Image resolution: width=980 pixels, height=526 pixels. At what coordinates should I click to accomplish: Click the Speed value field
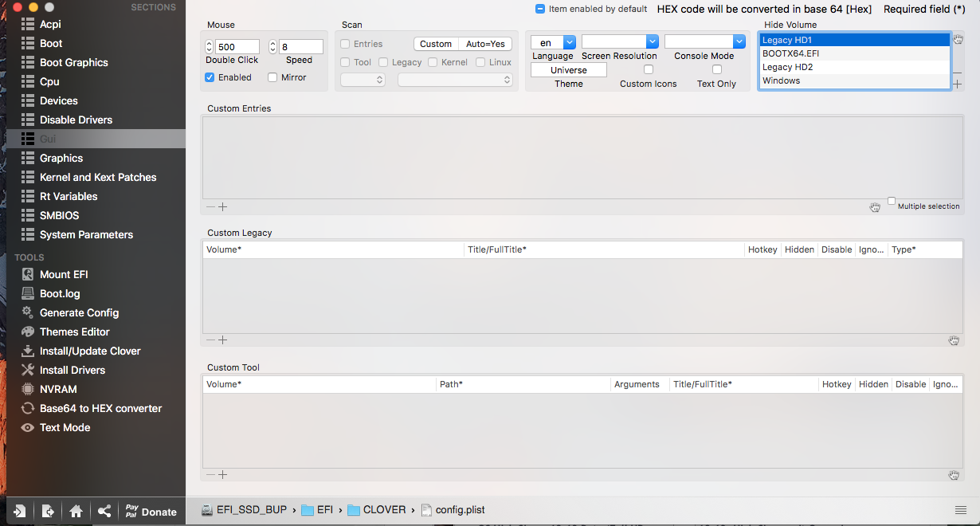coord(301,47)
